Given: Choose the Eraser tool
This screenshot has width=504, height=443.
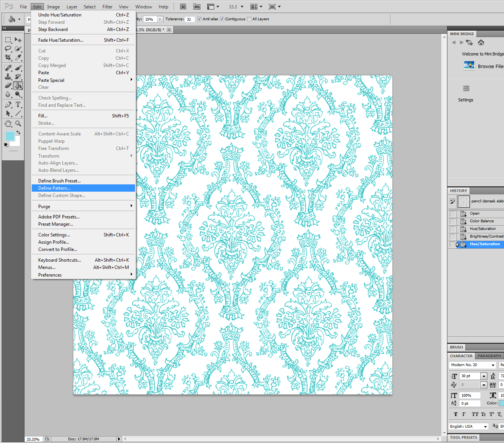Looking at the screenshot, I should coord(8,85).
